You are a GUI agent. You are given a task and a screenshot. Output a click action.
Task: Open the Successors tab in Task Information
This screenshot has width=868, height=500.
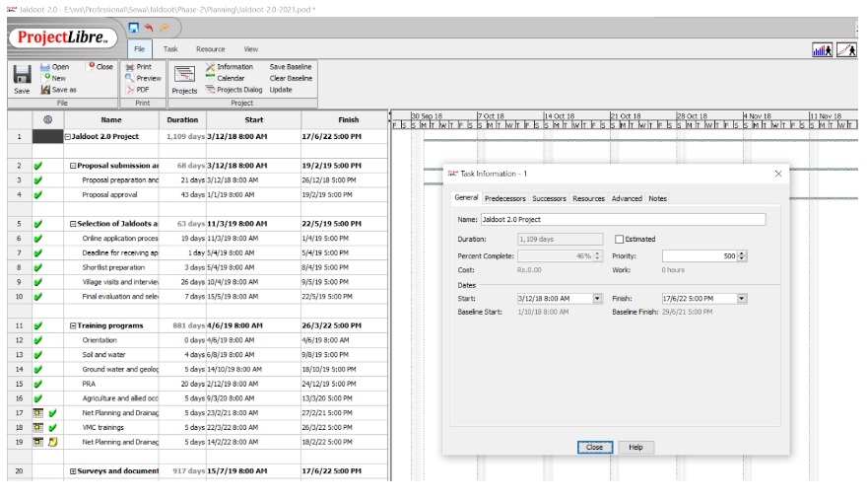pos(549,198)
